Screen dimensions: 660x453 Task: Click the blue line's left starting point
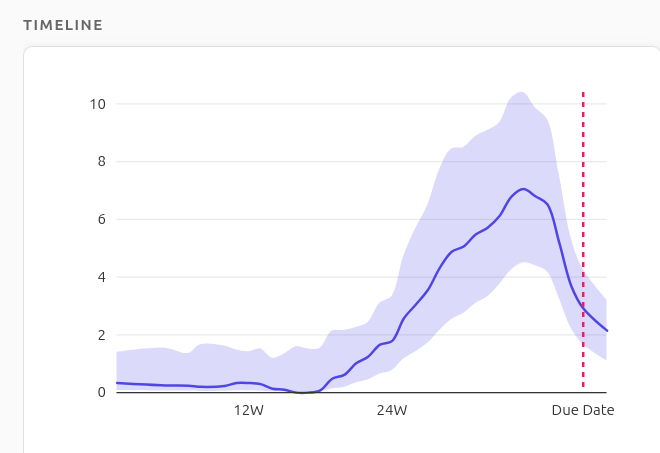118,383
